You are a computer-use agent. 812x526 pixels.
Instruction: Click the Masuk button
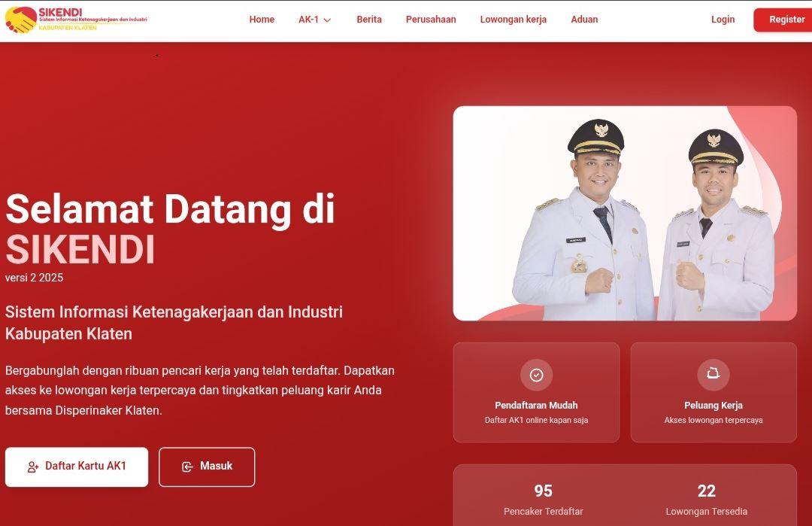[x=207, y=467]
